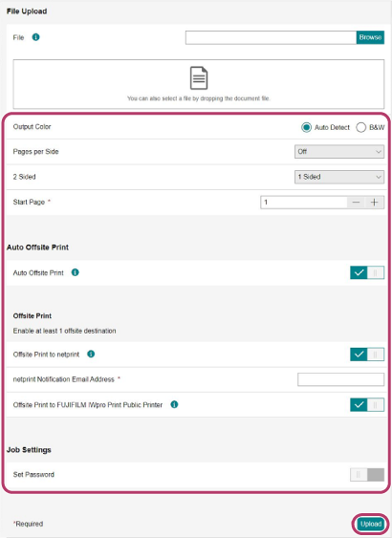392x538 pixels.
Task: Disable Offsite Print to netprint switch
Action: pyautogui.click(x=367, y=355)
